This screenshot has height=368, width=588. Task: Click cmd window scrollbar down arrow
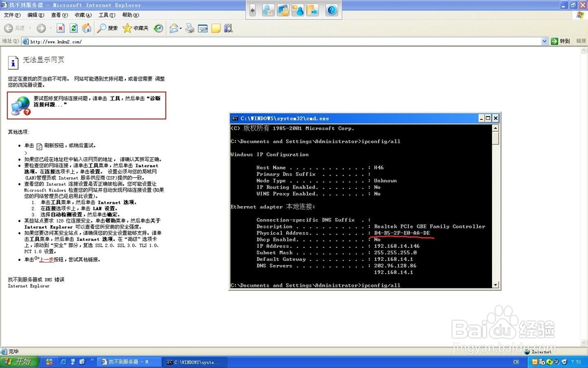[495, 284]
